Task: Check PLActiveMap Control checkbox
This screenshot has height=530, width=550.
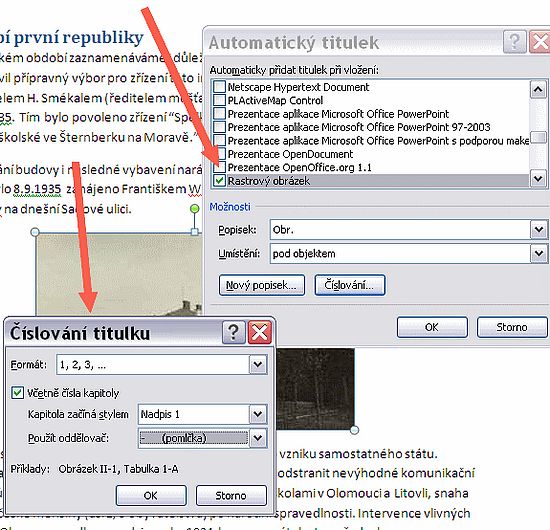Action: coord(220,100)
